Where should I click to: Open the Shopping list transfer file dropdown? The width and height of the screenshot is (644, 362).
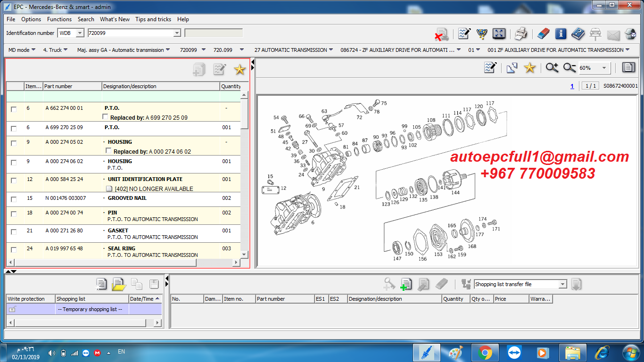562,284
